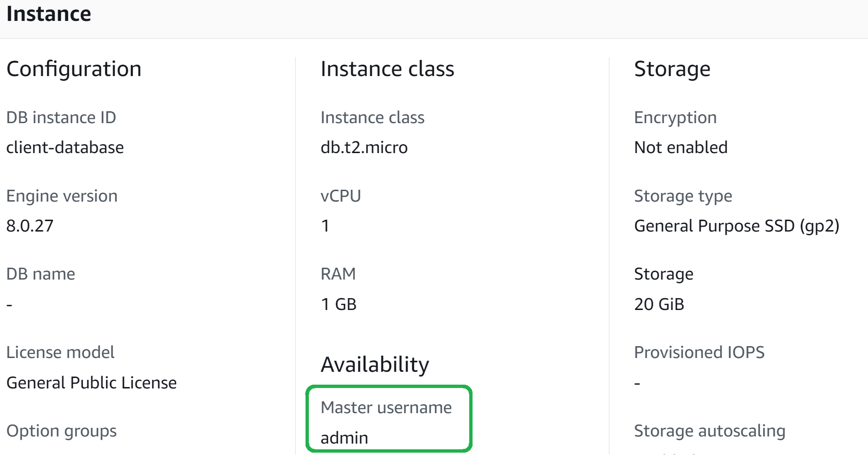The image size is (868, 465).
Task: Click the Storage type label
Action: [x=683, y=196]
